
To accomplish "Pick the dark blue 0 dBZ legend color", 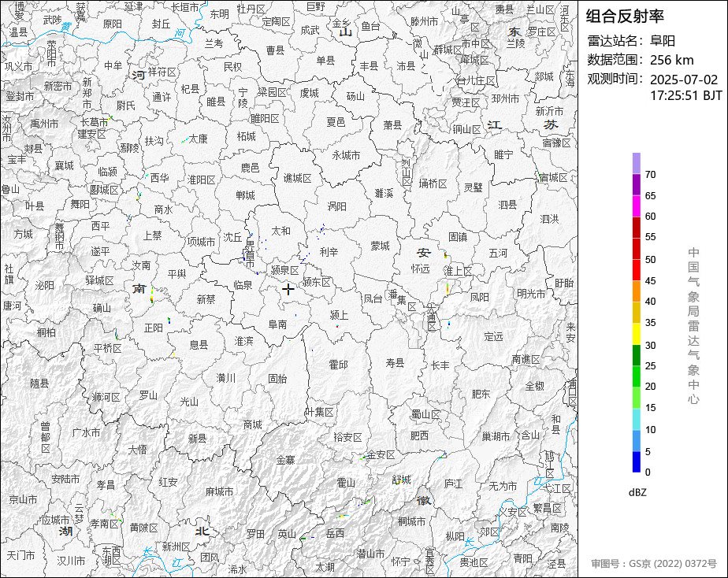I will coord(637,462).
